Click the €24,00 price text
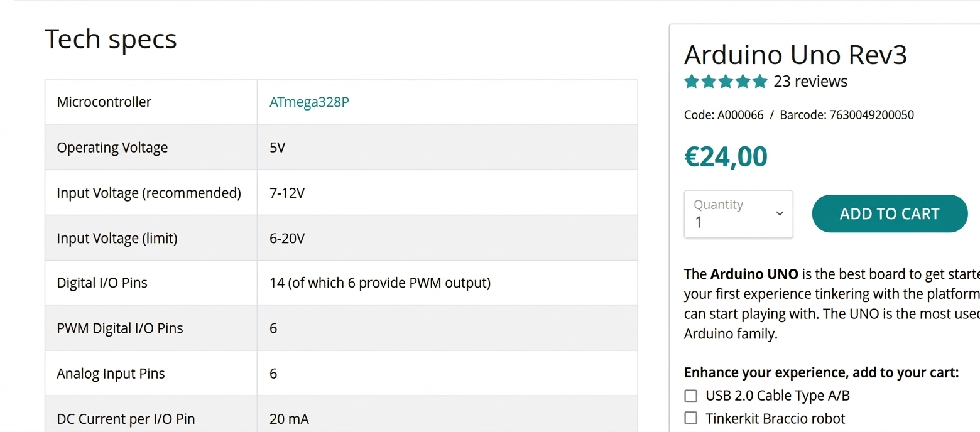980x432 pixels. pos(726,156)
